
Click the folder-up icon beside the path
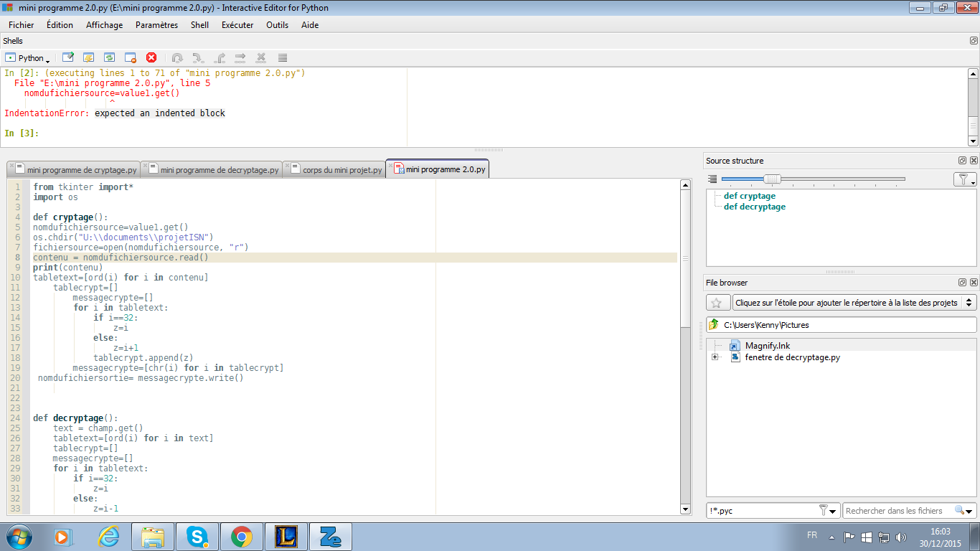coord(714,325)
